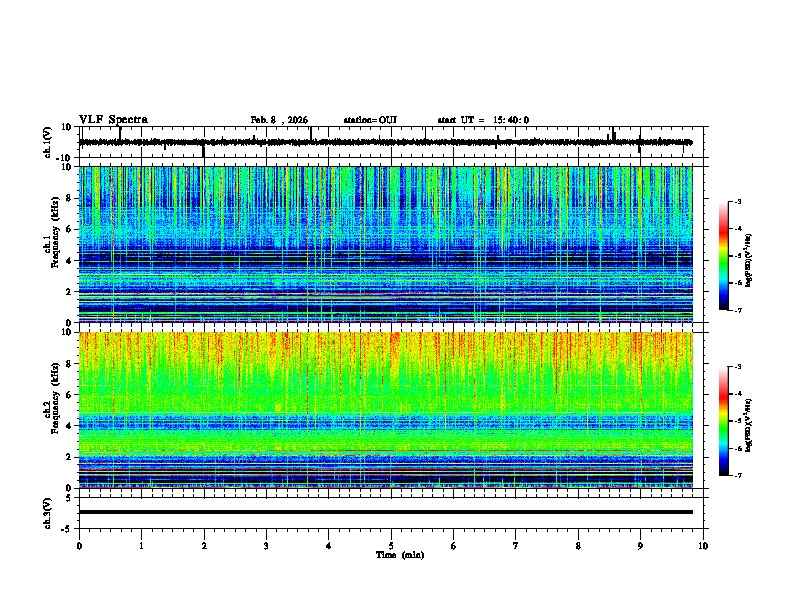Click the time axis tick label "1"
Image resolution: width=792 pixels, height=612 pixels.
141,546
